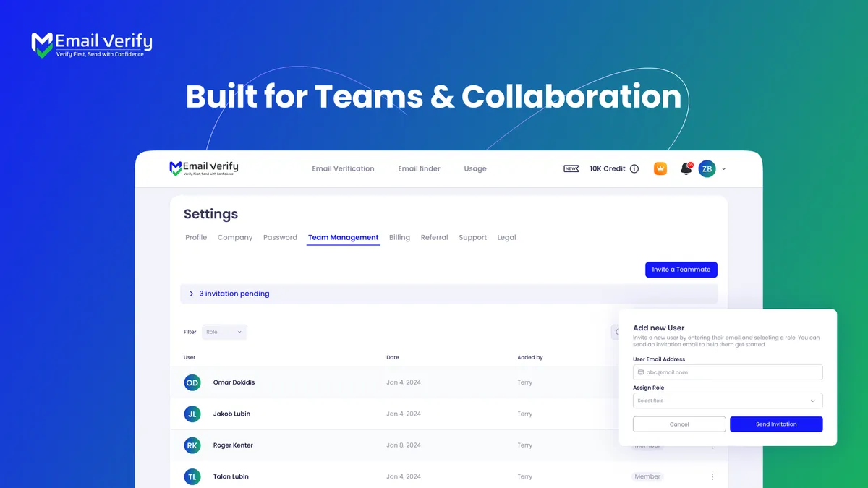Viewport: 868px width, 488px height.
Task: Open Usage in top navigation
Action: pos(475,169)
